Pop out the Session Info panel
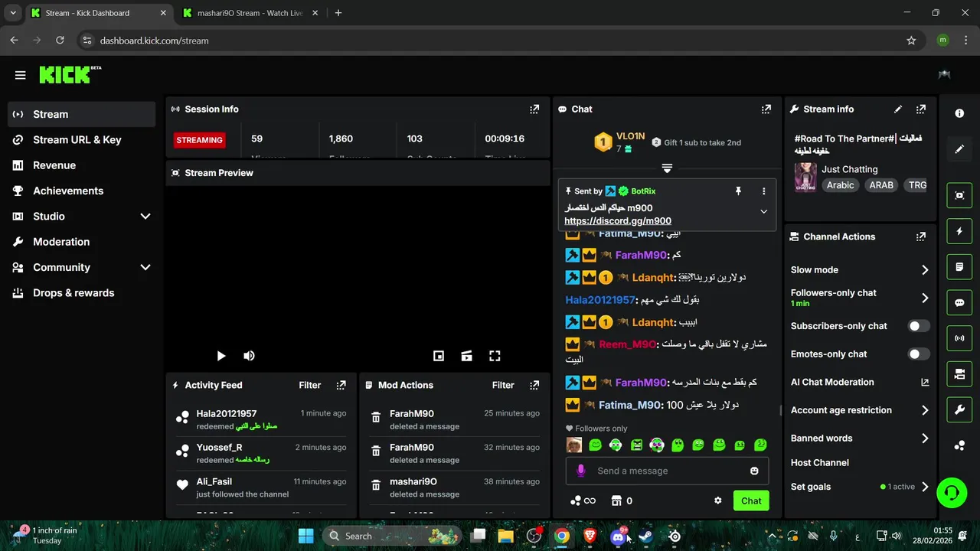The height and width of the screenshot is (551, 980). pos(534,109)
